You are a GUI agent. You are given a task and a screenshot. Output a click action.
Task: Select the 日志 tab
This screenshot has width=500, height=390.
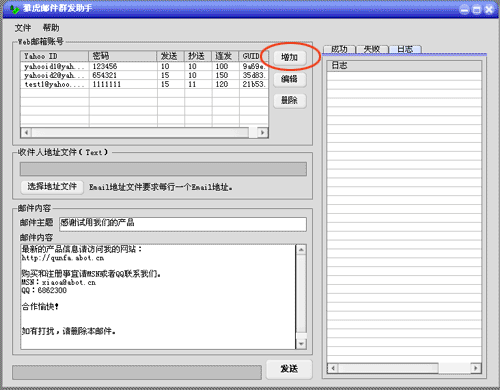(x=405, y=49)
